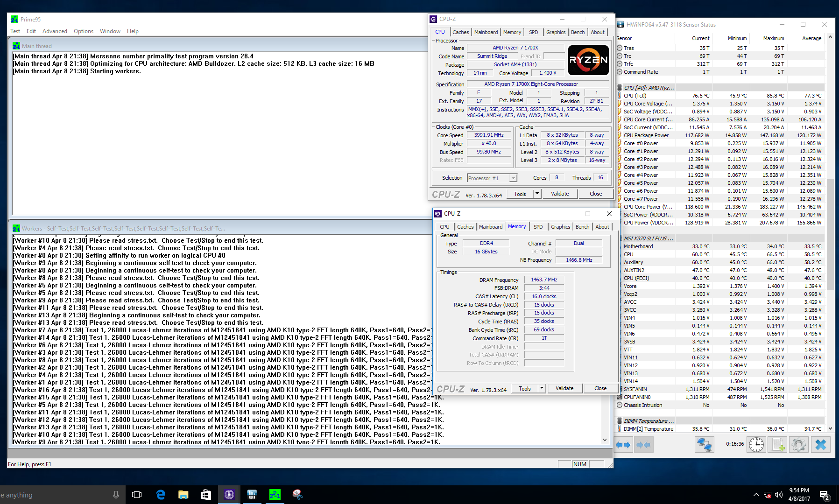The height and width of the screenshot is (504, 839).
Task: Collapse the CPU [#0]: AMD Ryz... sensor group
Action: 620,87
